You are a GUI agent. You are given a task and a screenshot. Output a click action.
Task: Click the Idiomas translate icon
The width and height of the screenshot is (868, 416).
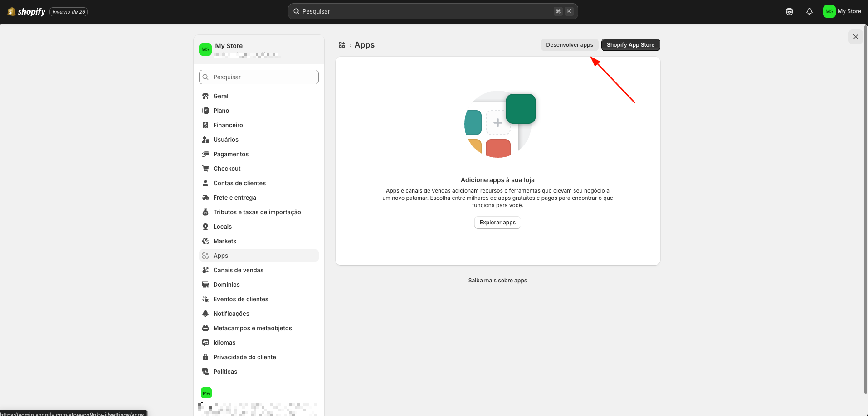click(205, 343)
